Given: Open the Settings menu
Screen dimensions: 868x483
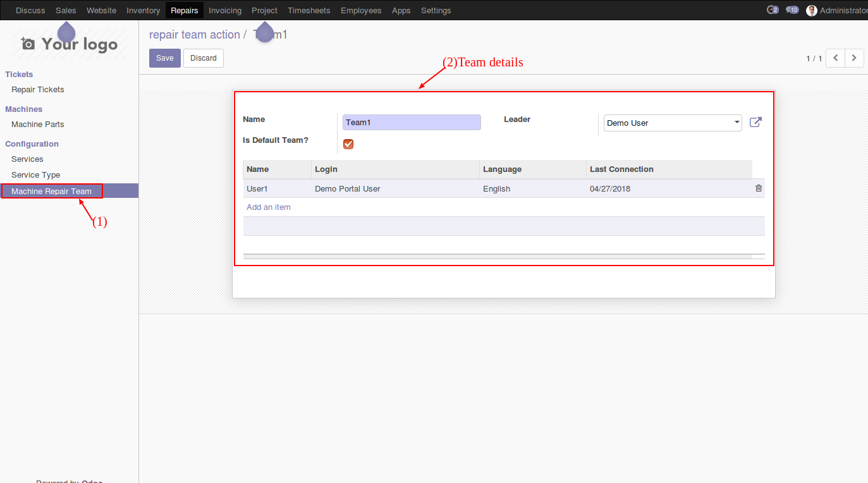Looking at the screenshot, I should pos(436,10).
